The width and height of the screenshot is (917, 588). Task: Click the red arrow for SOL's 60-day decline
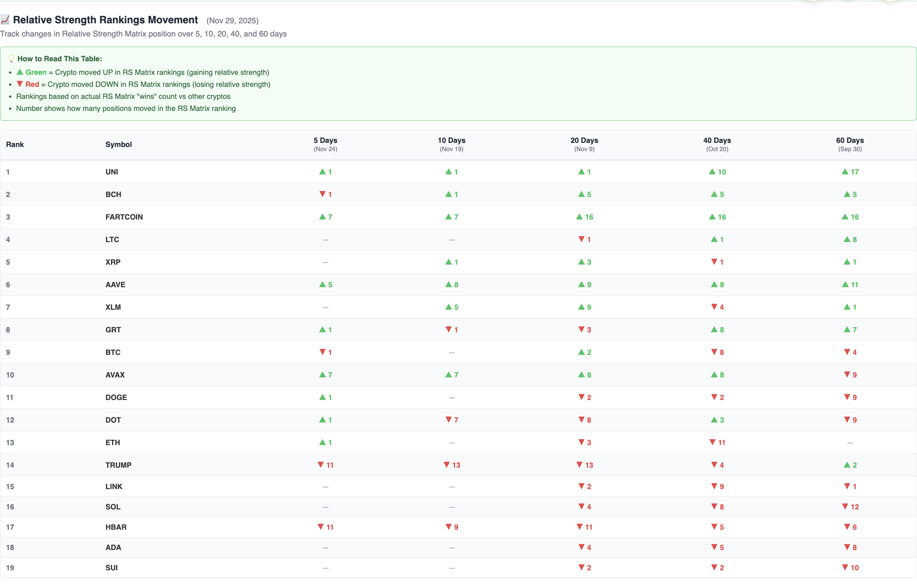tap(845, 507)
